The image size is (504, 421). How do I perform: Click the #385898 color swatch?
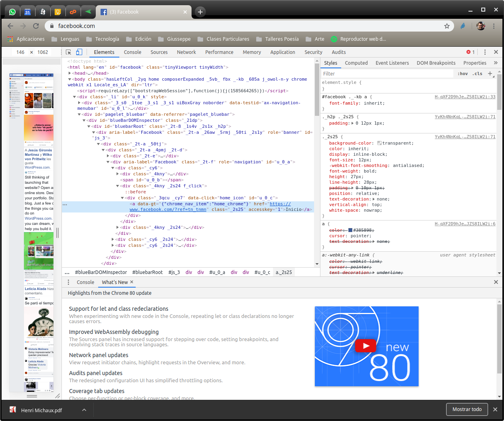click(x=350, y=230)
